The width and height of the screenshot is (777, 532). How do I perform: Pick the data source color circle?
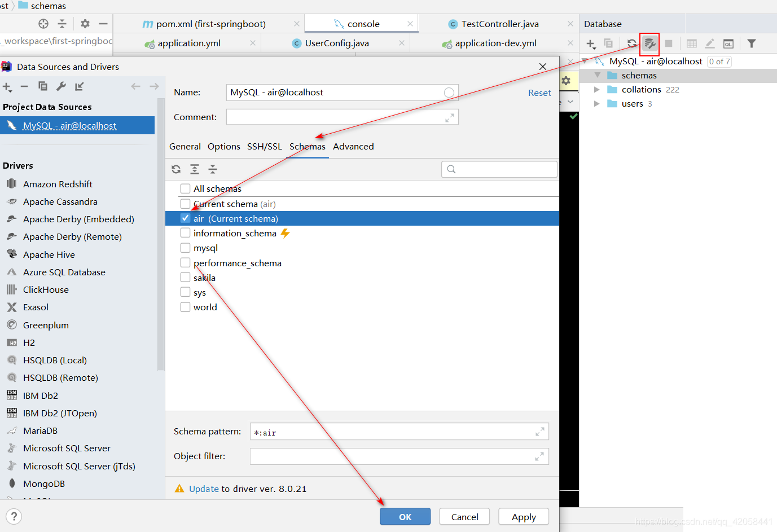point(449,93)
